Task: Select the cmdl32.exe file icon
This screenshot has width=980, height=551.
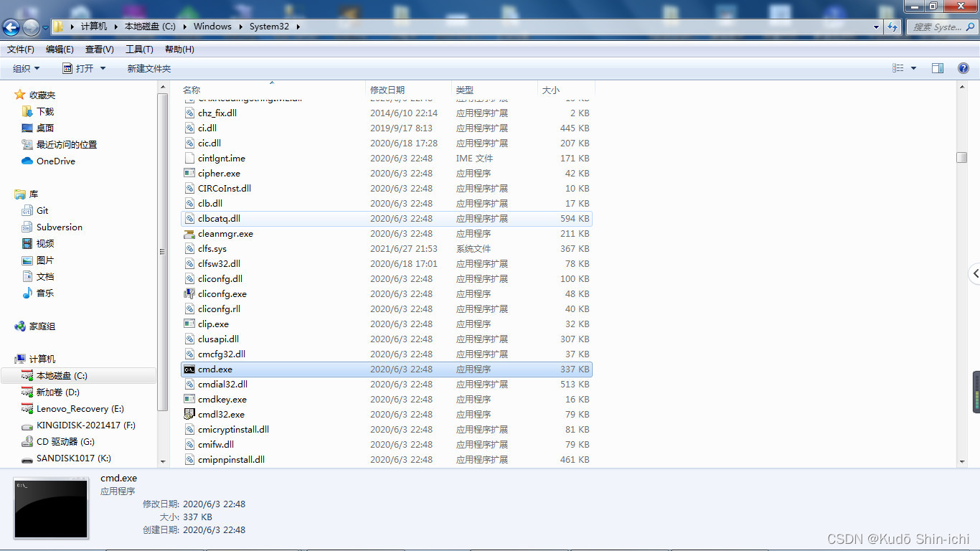Action: [x=189, y=415]
